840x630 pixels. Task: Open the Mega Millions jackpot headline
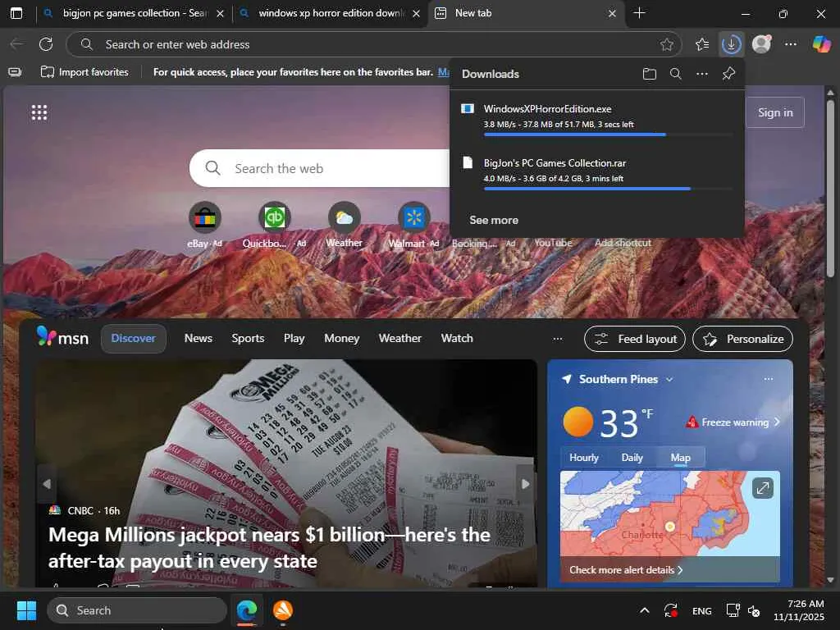click(269, 548)
